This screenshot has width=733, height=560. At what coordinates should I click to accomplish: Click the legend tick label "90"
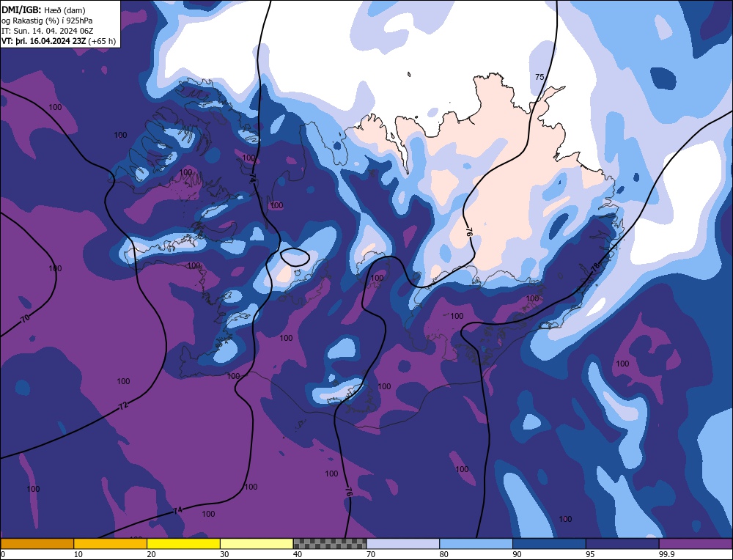(517, 554)
